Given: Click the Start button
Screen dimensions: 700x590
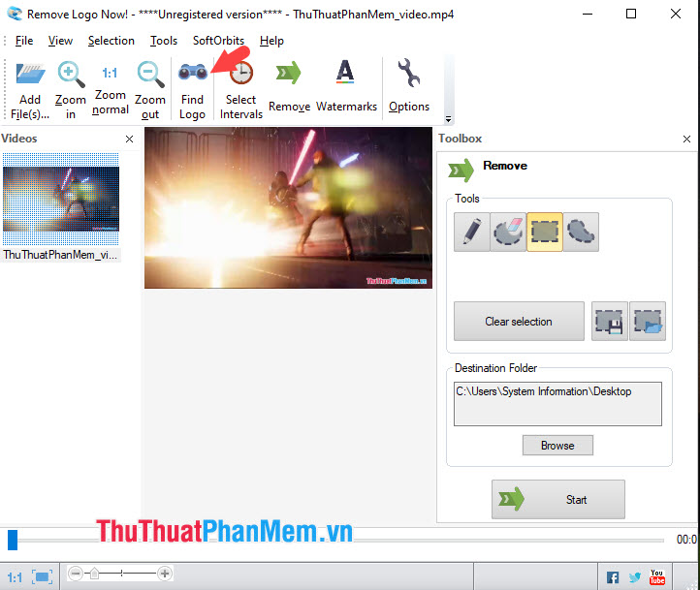Looking at the screenshot, I should click(x=558, y=500).
